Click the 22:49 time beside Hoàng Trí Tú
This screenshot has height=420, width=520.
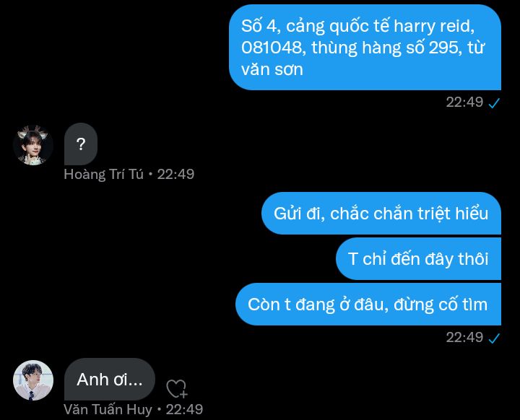[x=175, y=174]
